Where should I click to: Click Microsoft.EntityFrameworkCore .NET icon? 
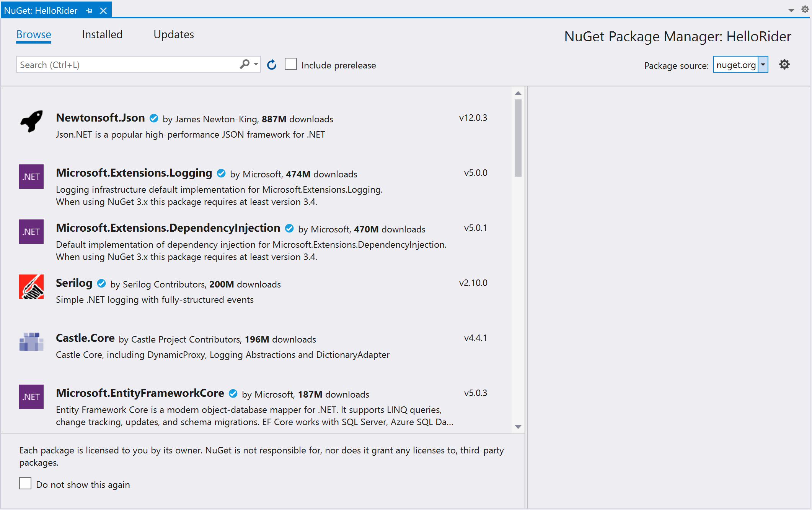pyautogui.click(x=31, y=397)
